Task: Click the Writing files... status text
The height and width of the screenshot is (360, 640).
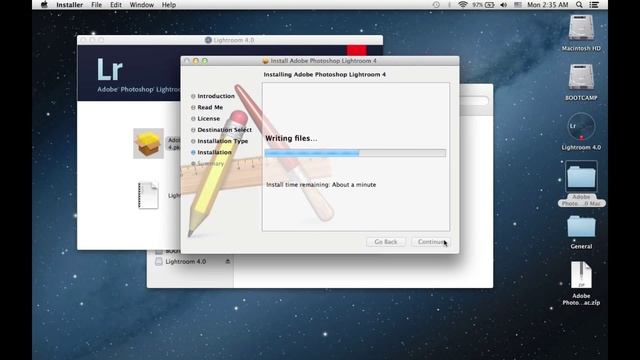Action: [291, 138]
